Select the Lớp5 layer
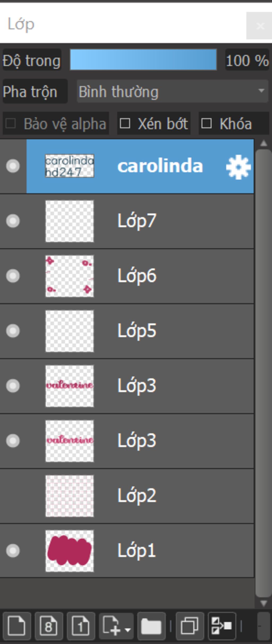Viewport: 272px width, 644px height. tap(127, 331)
